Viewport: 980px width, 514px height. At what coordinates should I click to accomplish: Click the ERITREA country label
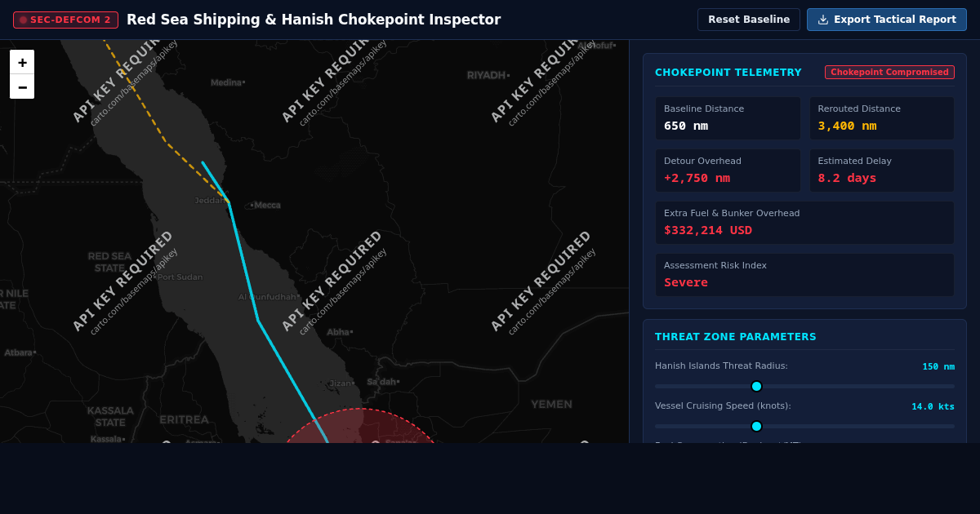click(184, 419)
